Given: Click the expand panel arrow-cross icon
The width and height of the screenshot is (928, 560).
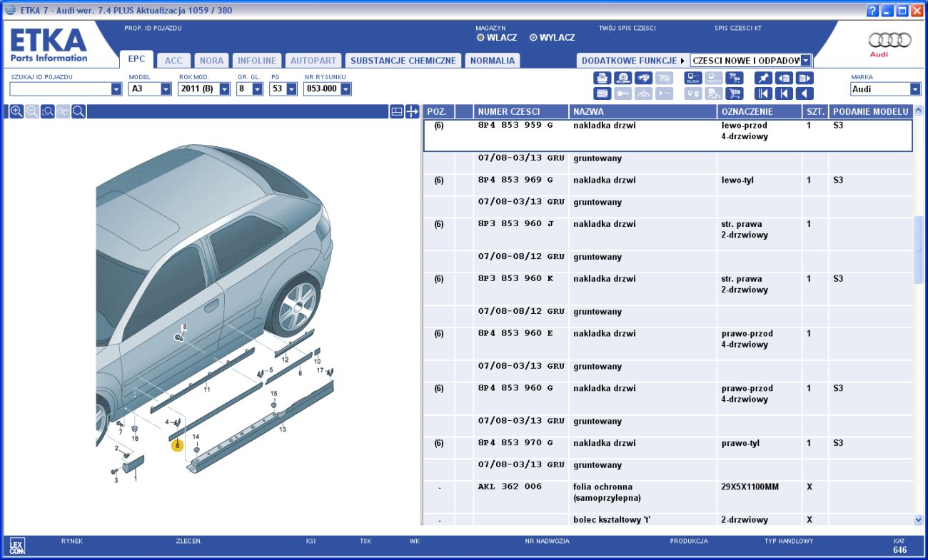Looking at the screenshot, I should [x=412, y=111].
